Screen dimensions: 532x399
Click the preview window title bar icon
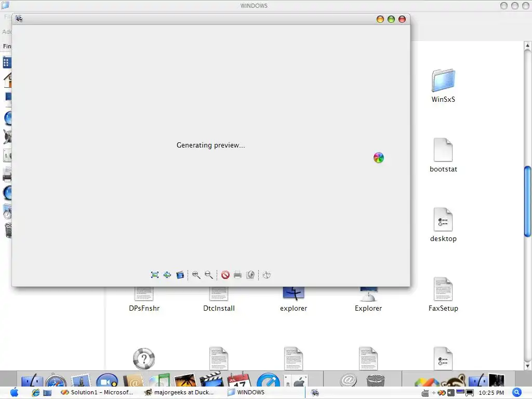pyautogui.click(x=19, y=19)
